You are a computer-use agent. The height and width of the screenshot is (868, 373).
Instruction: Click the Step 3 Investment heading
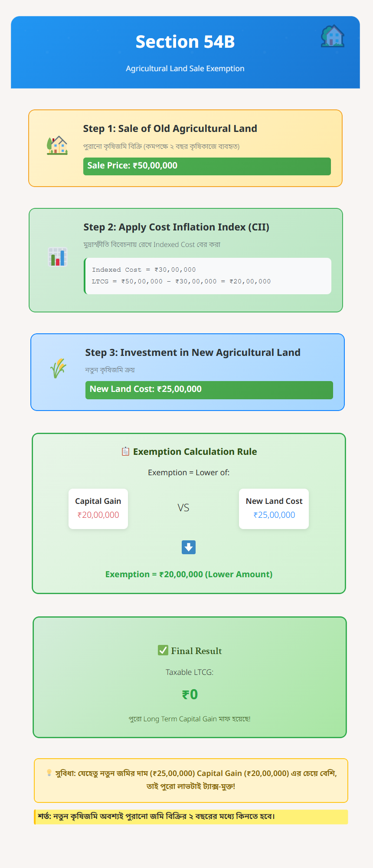coord(193,352)
